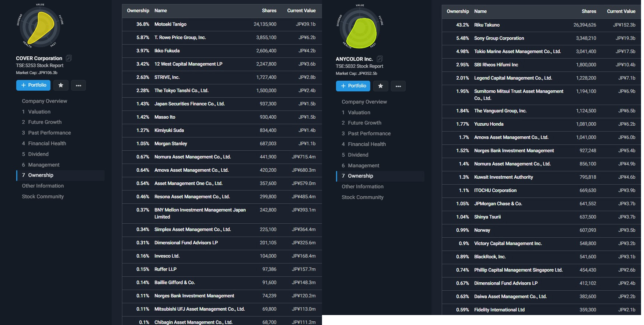Select ITOCHU Corporation in ANYCOLOR table

(496, 191)
